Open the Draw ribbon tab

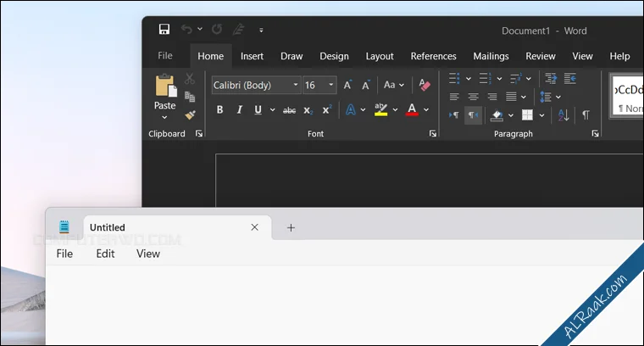(x=291, y=56)
